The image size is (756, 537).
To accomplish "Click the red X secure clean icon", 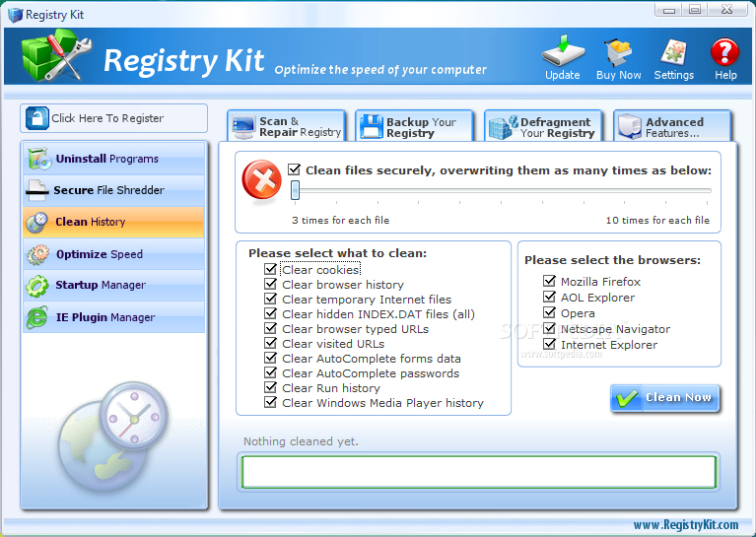I will [x=262, y=180].
